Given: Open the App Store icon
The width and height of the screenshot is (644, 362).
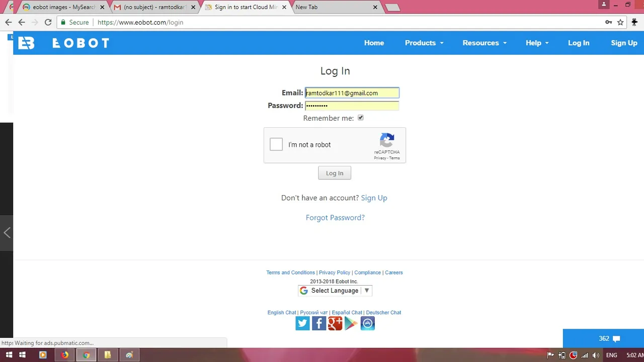Looking at the screenshot, I should tap(368, 323).
